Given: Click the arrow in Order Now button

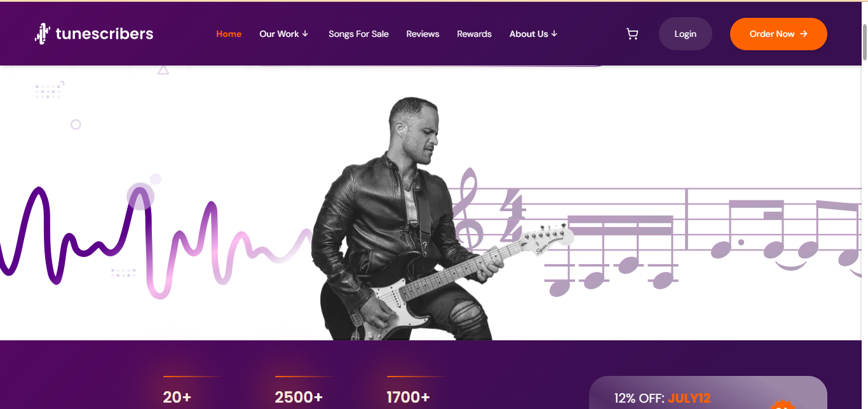Looking at the screenshot, I should [x=804, y=34].
